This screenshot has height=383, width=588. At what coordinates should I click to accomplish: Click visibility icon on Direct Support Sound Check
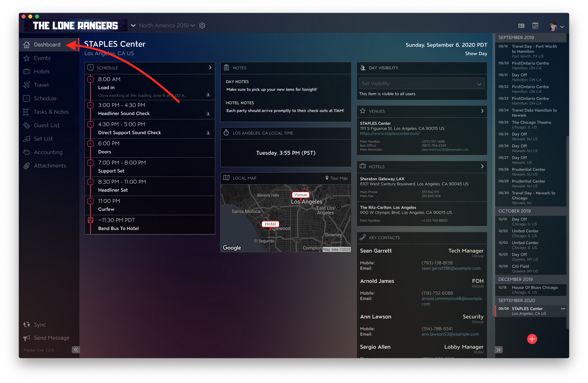208,133
